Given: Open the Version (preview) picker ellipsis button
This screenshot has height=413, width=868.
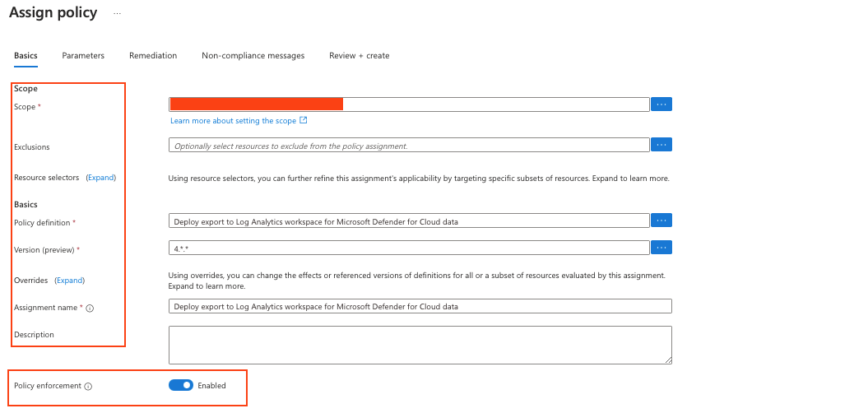Looking at the screenshot, I should 661,248.
